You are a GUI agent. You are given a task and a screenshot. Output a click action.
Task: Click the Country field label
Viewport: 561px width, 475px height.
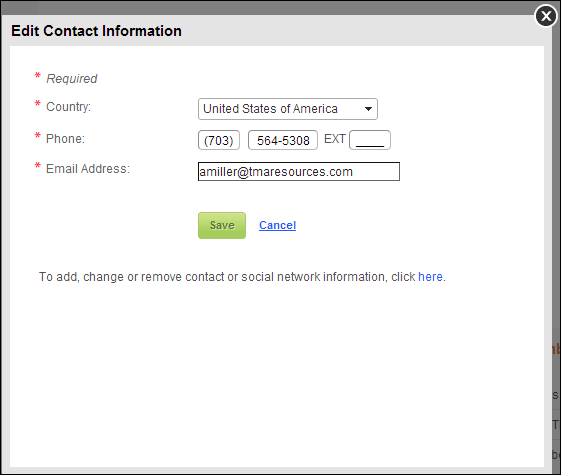coord(68,107)
